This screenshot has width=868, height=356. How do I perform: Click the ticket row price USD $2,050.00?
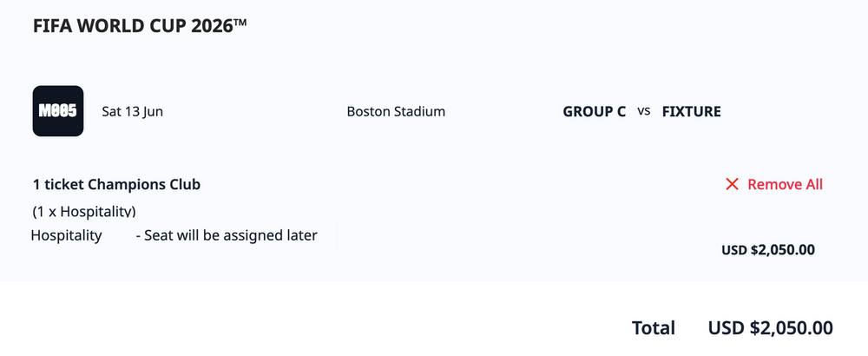(x=768, y=250)
